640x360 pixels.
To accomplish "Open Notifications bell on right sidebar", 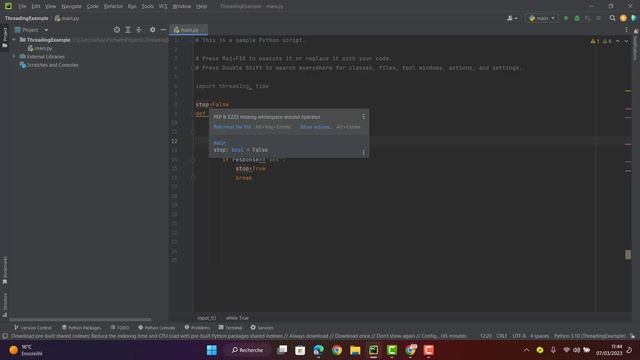I will pyautogui.click(x=636, y=31).
